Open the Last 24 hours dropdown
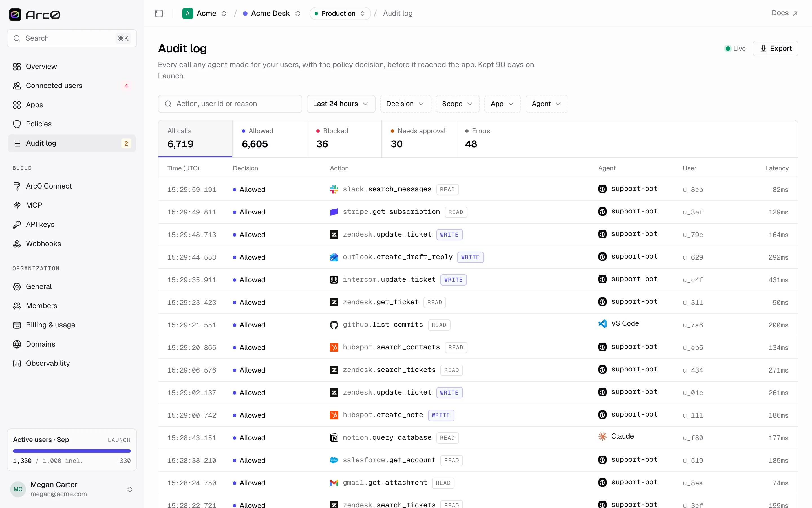Screen dimensions: 812x508 coord(341,104)
